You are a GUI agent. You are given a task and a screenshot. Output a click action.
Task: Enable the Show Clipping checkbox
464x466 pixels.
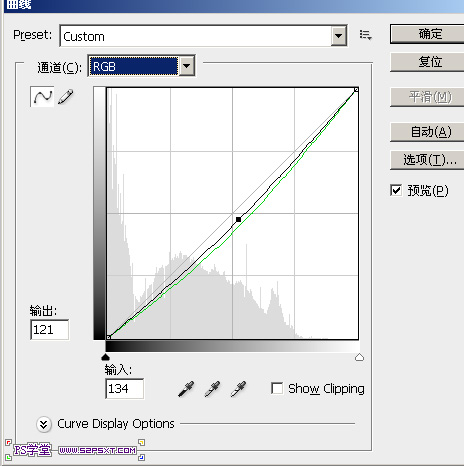point(277,388)
